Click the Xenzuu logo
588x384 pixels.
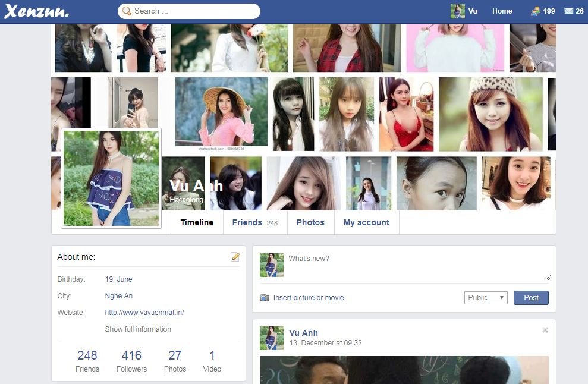(x=36, y=11)
